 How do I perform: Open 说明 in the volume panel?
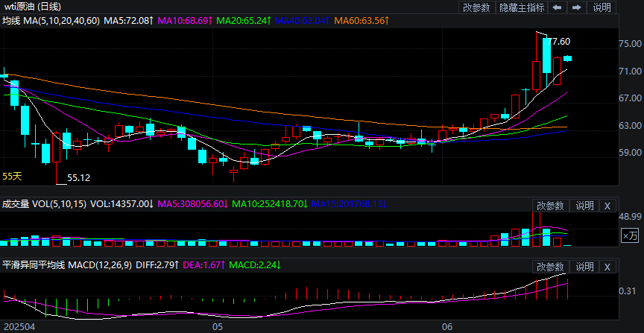(584, 206)
